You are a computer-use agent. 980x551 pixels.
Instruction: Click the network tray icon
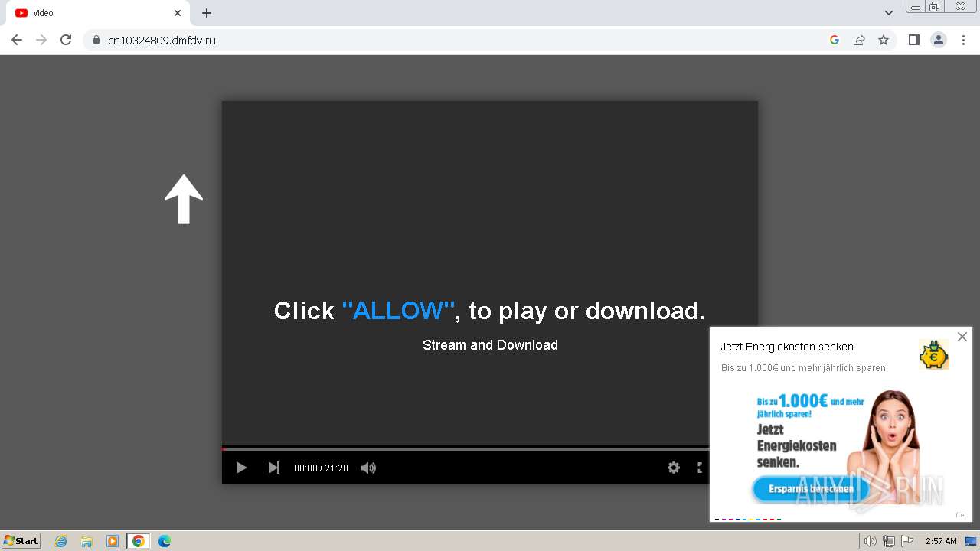click(889, 541)
